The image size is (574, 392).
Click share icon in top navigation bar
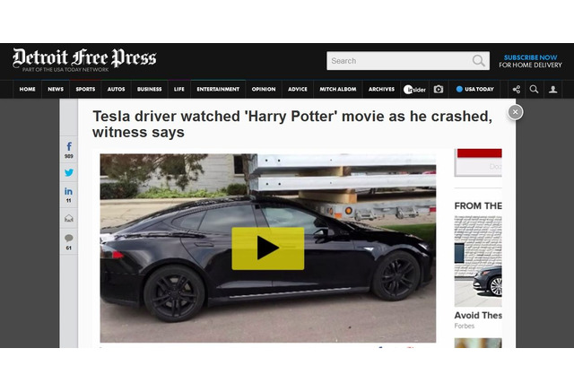(517, 90)
